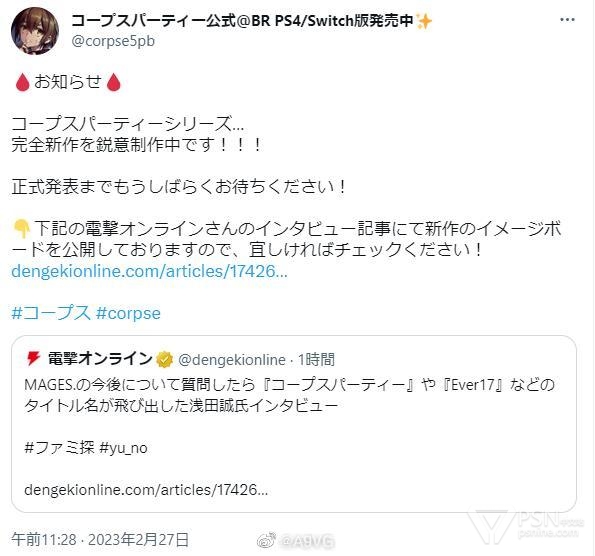This screenshot has height=556, width=595.
Task: Click the Corpse Party profile avatar
Action: [35, 31]
